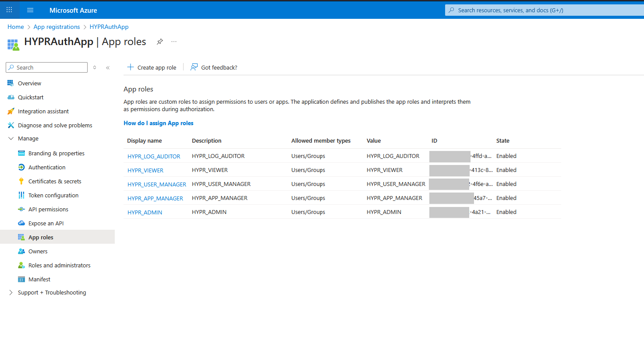Click the Manifest icon in sidebar
The height and width of the screenshot is (361, 644).
pyautogui.click(x=21, y=279)
